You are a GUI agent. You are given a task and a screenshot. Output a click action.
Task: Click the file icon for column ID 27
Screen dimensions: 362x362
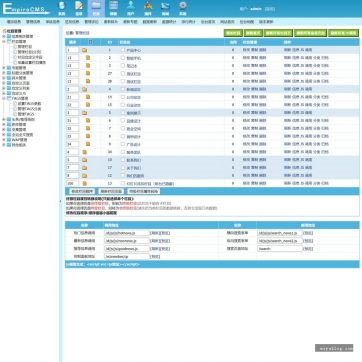pyautogui.click(x=88, y=73)
